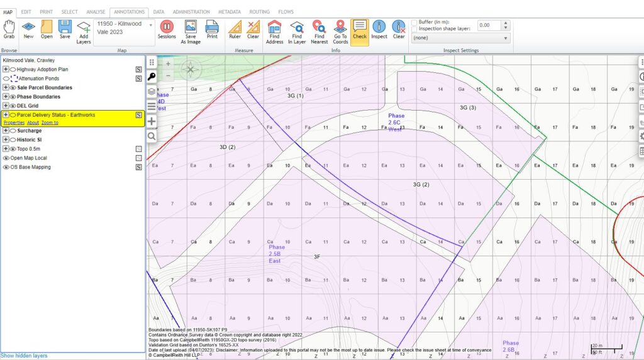The width and height of the screenshot is (644, 360).
Task: Open Find In Layer tool
Action: [x=297, y=32]
